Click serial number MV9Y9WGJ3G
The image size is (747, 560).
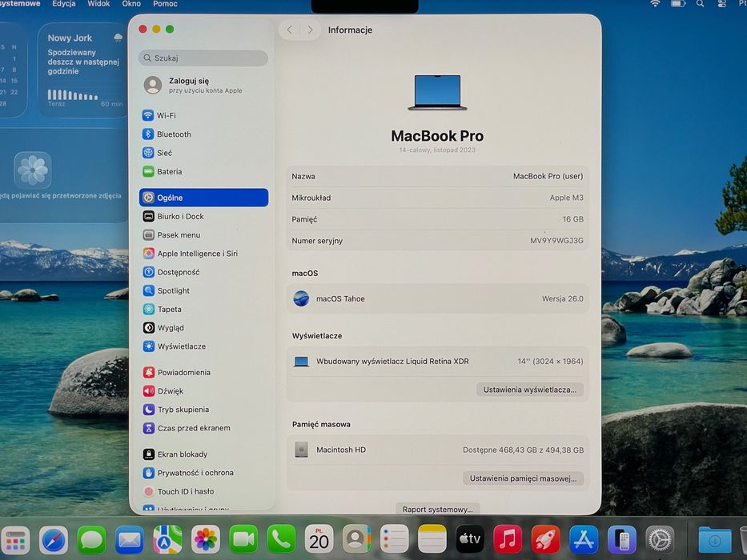(556, 241)
